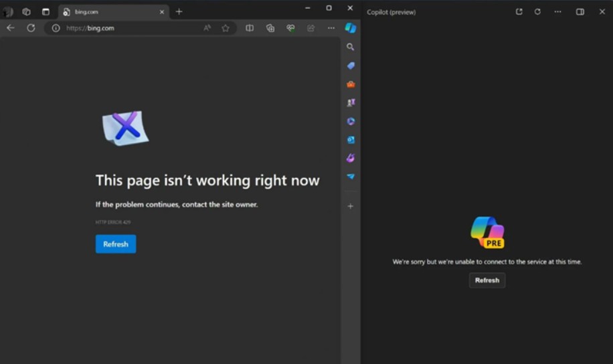Toggle split screen view in toolbar

(x=250, y=28)
